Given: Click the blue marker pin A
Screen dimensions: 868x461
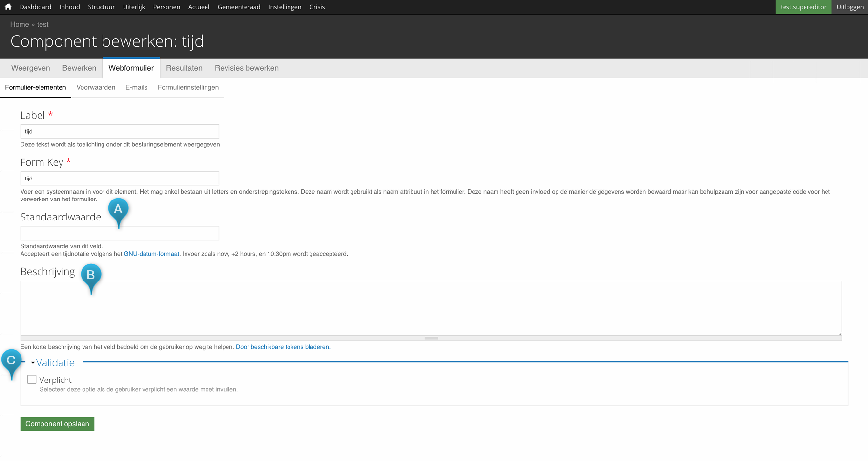Looking at the screenshot, I should (118, 210).
